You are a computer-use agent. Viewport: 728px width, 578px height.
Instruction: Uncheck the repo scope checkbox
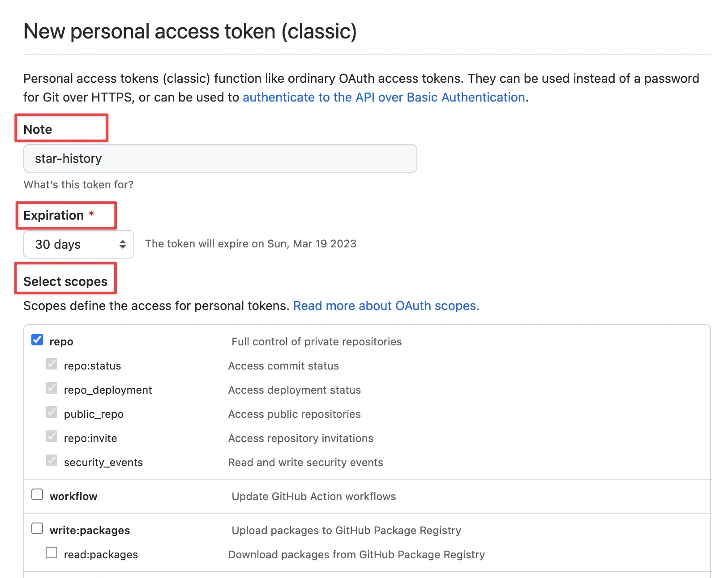pos(37,340)
